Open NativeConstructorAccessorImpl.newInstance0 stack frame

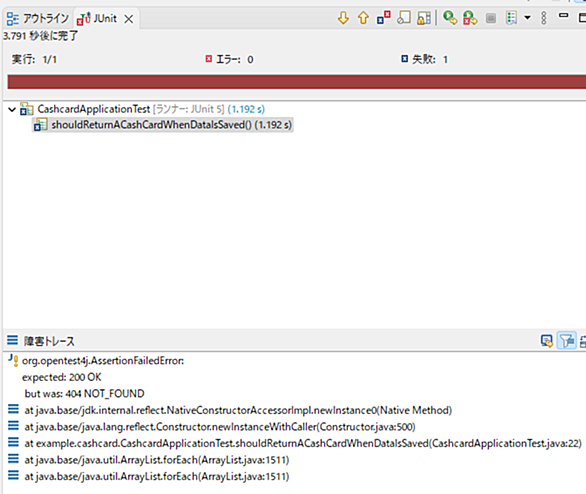238,410
